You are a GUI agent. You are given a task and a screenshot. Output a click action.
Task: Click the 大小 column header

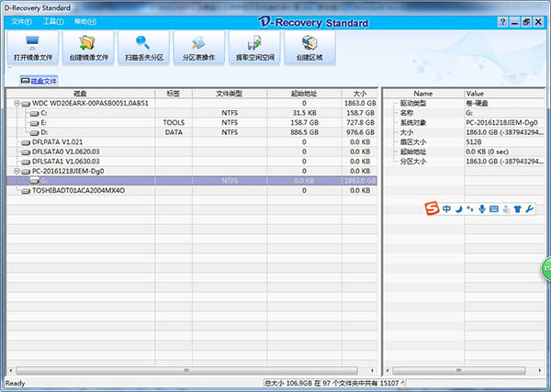(x=360, y=94)
